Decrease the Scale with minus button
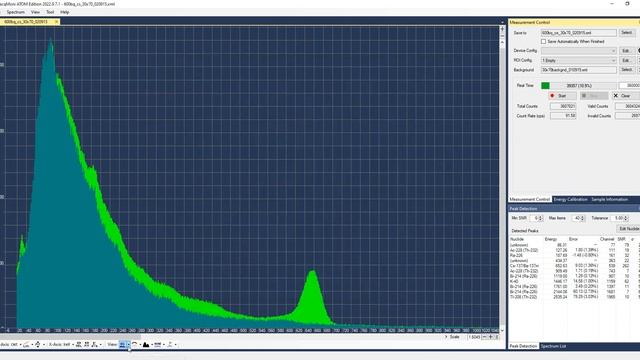The width and height of the screenshot is (640, 360). tap(484, 337)
